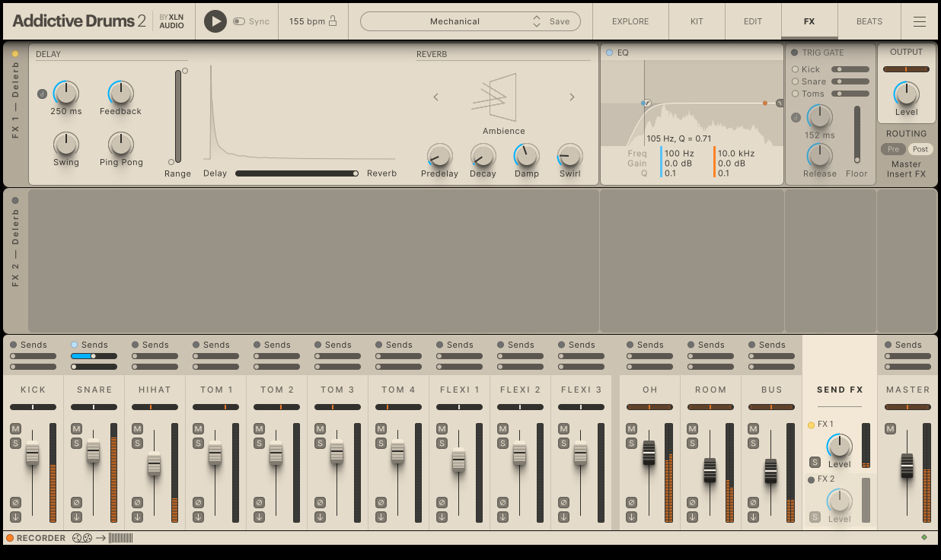The height and width of the screenshot is (560, 941).
Task: Mute the KICK channel
Action: [x=15, y=429]
